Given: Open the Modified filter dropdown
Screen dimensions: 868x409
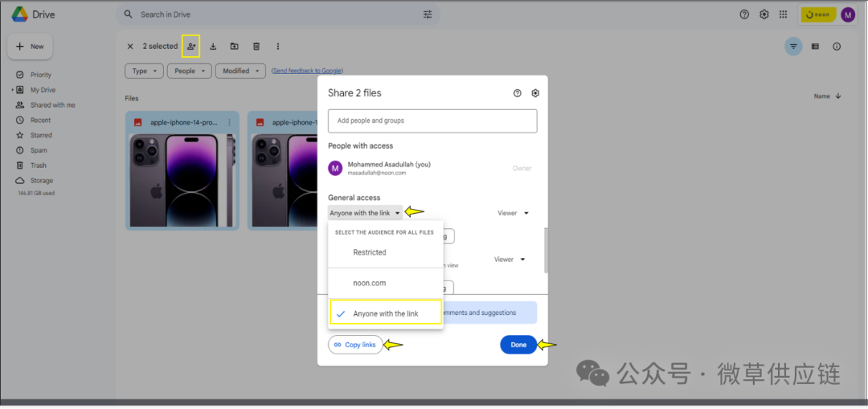Looking at the screenshot, I should point(241,71).
